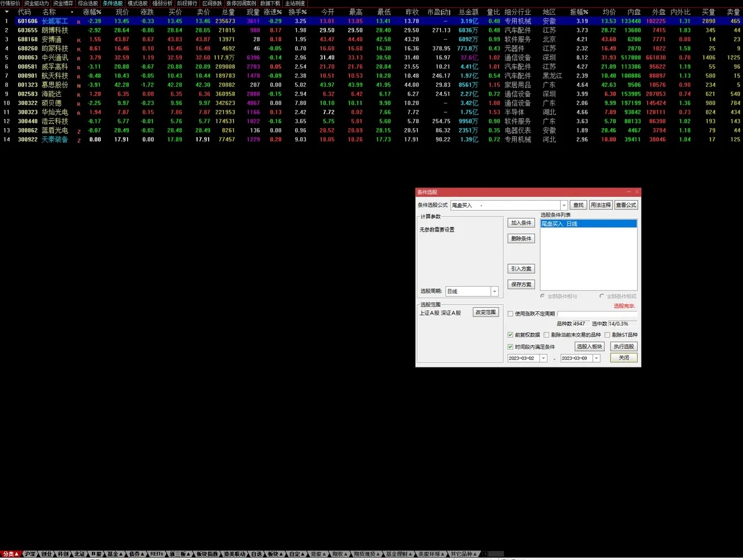Click 查找 button in dialog

[578, 205]
